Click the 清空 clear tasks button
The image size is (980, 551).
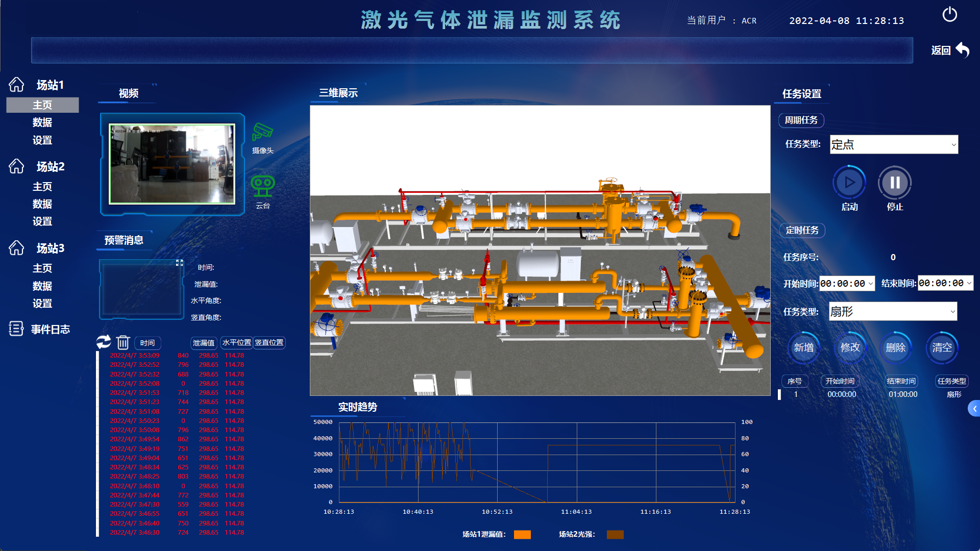click(x=942, y=347)
